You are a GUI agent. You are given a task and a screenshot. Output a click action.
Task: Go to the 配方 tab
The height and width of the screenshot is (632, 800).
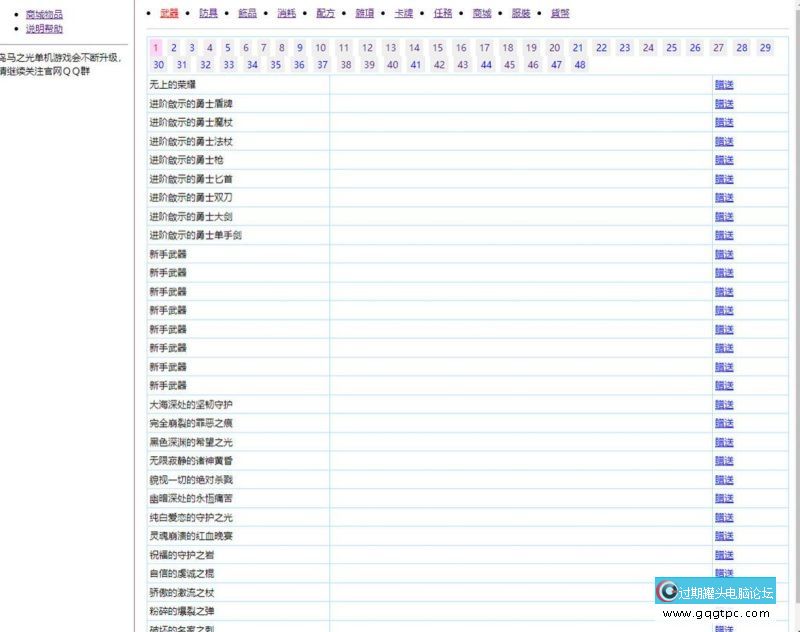point(325,13)
